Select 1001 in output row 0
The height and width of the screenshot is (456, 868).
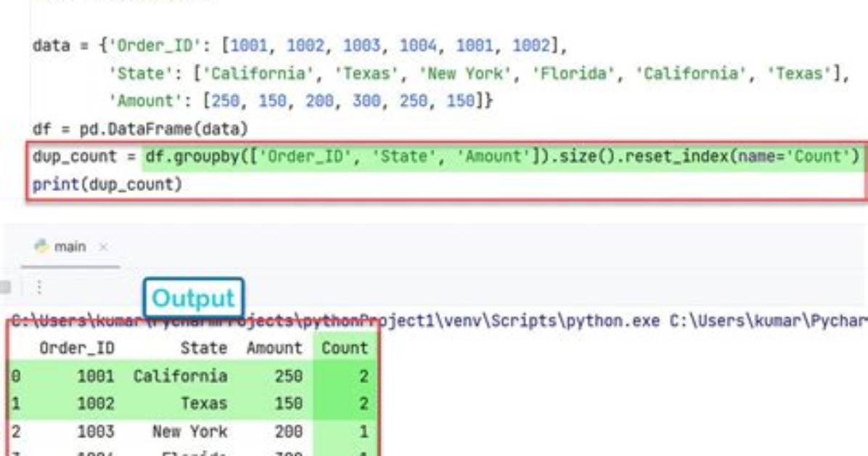[x=95, y=376]
